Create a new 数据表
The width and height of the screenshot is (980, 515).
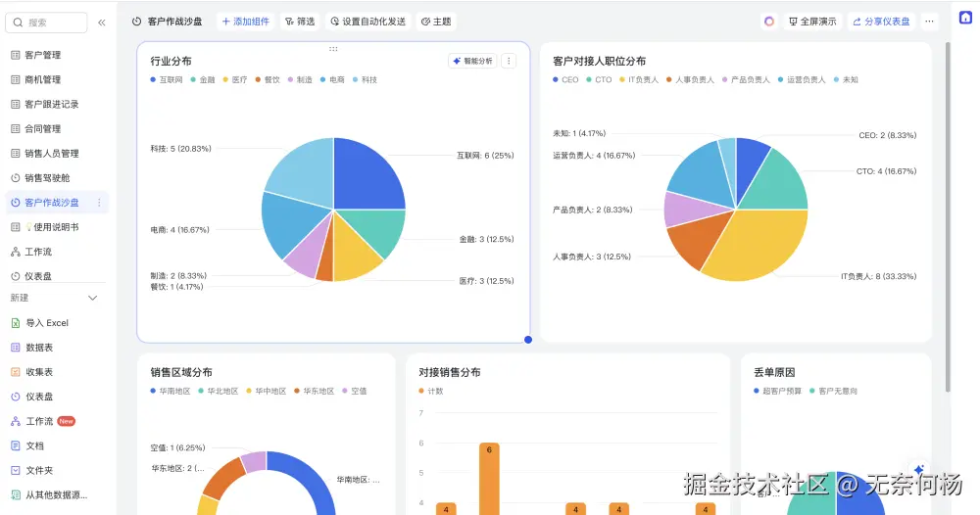pos(39,347)
